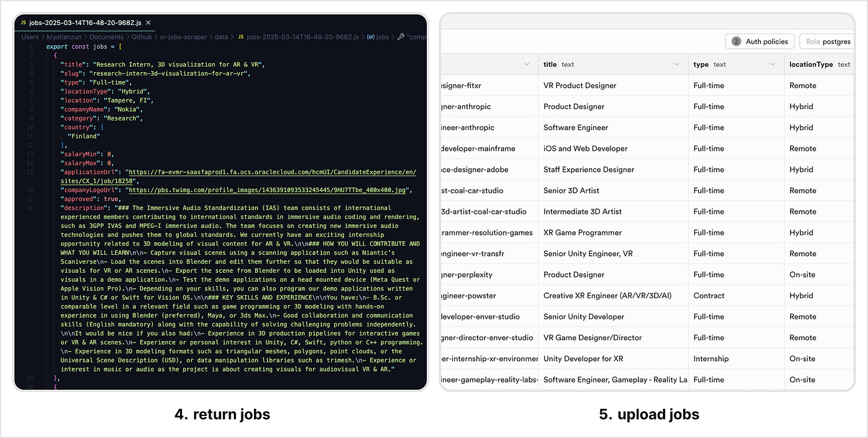Select the "VR Game Designer/Director" cell

(x=613, y=338)
